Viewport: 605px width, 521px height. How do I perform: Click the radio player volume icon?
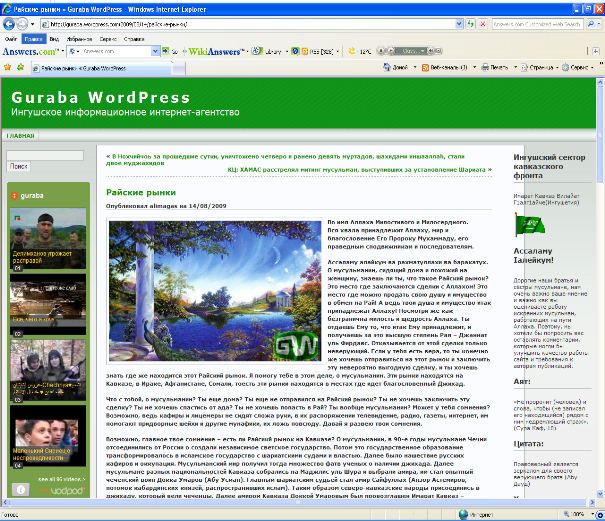click(431, 51)
